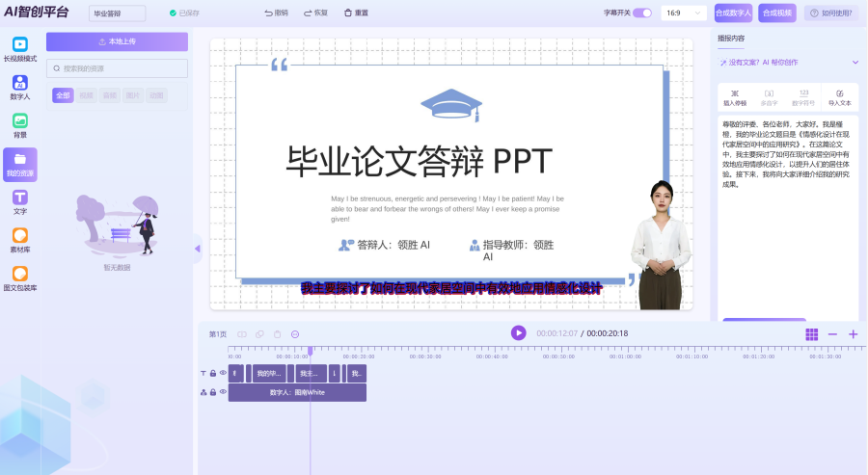Toggle visibility eye of the text track
This screenshot has height=475, width=868.
coord(223,373)
